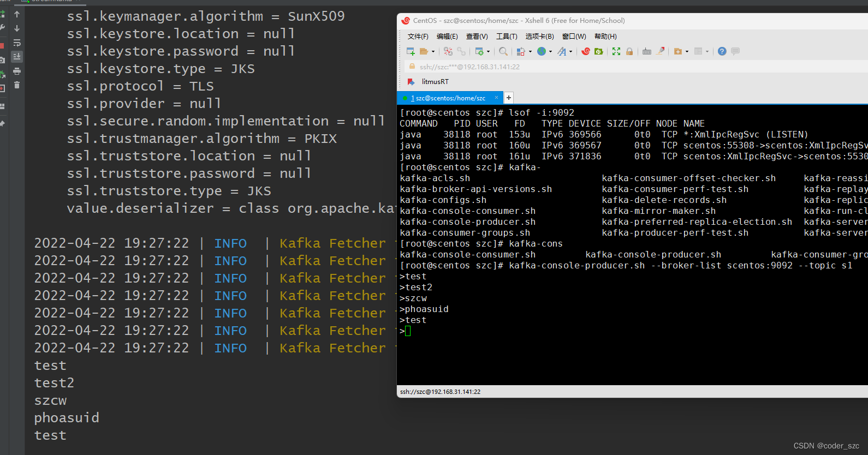868x455 pixels.
Task: Open session properties gear icon
Action: coord(479,51)
